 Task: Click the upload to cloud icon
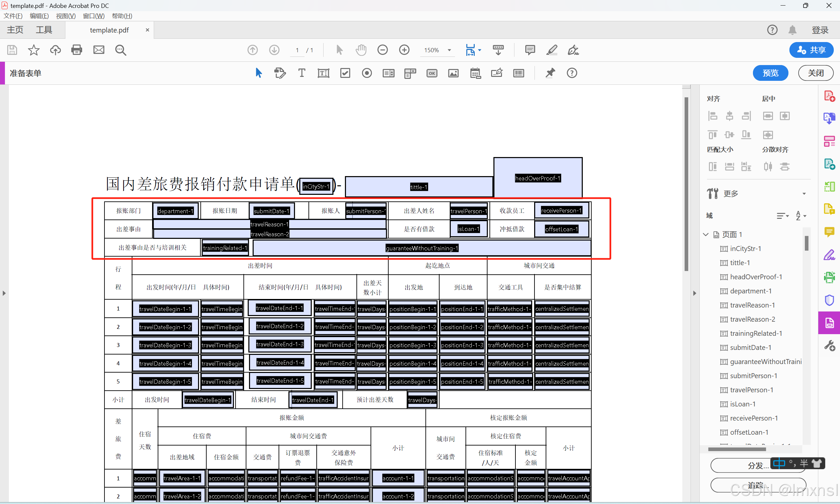point(55,50)
